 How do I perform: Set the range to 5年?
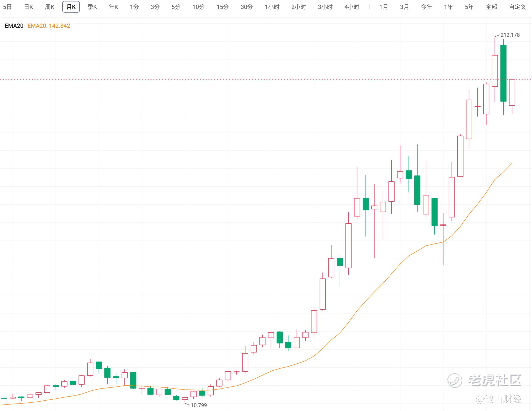(469, 7)
